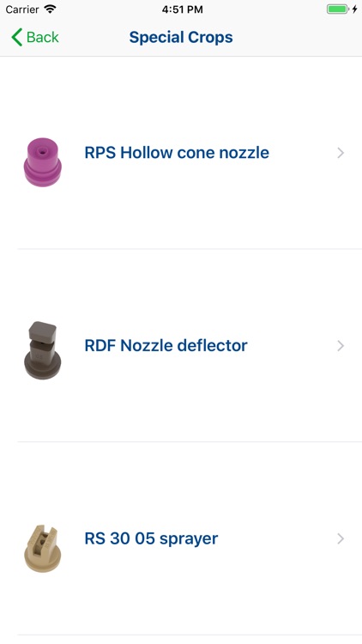Select the brown nozzle deflector image
This screenshot has height=644, width=362.
pyautogui.click(x=43, y=350)
